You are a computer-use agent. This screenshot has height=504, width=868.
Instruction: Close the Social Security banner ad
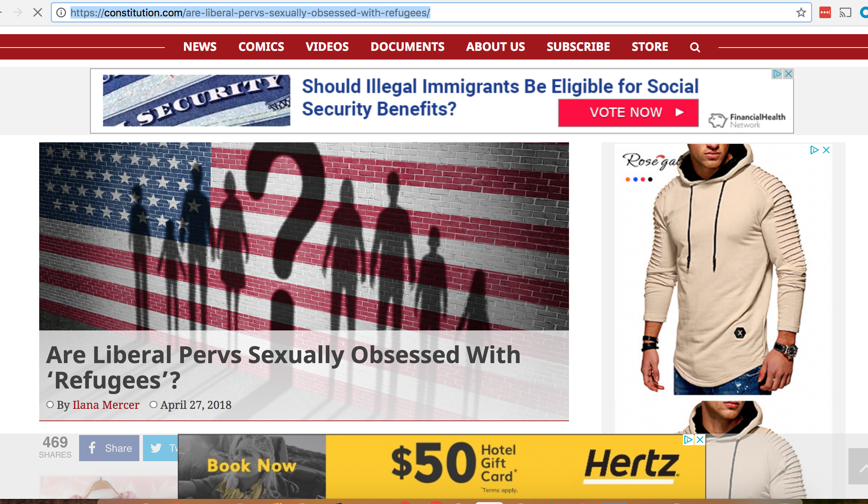click(788, 74)
